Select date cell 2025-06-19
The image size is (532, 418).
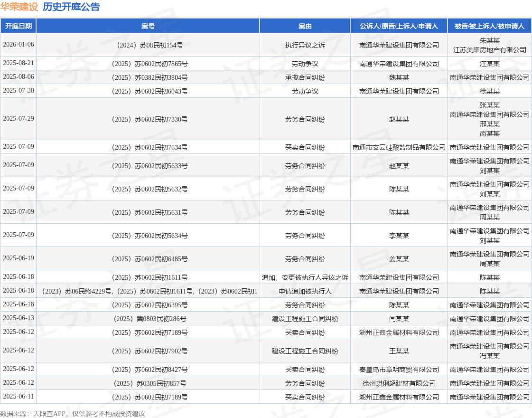[x=19, y=258]
